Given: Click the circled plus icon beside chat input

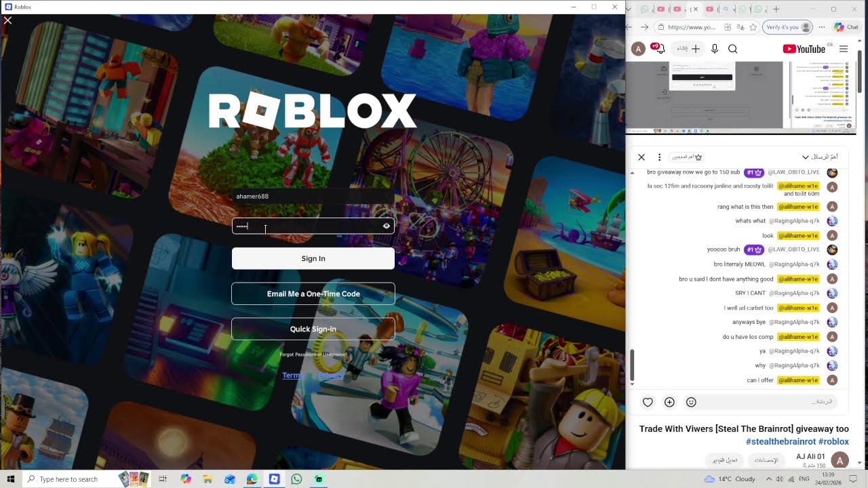Looking at the screenshot, I should (x=669, y=402).
